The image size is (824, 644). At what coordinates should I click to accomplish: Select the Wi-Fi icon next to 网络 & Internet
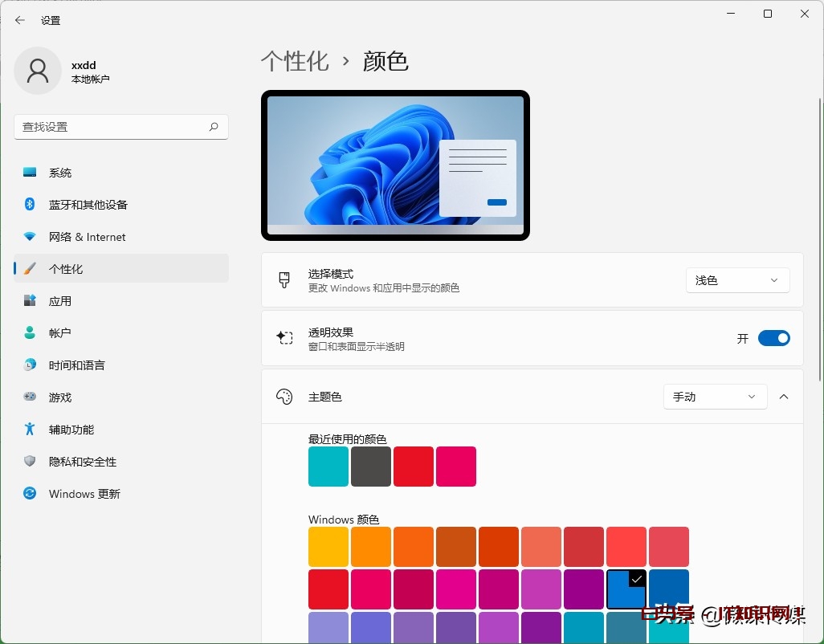[x=28, y=237]
